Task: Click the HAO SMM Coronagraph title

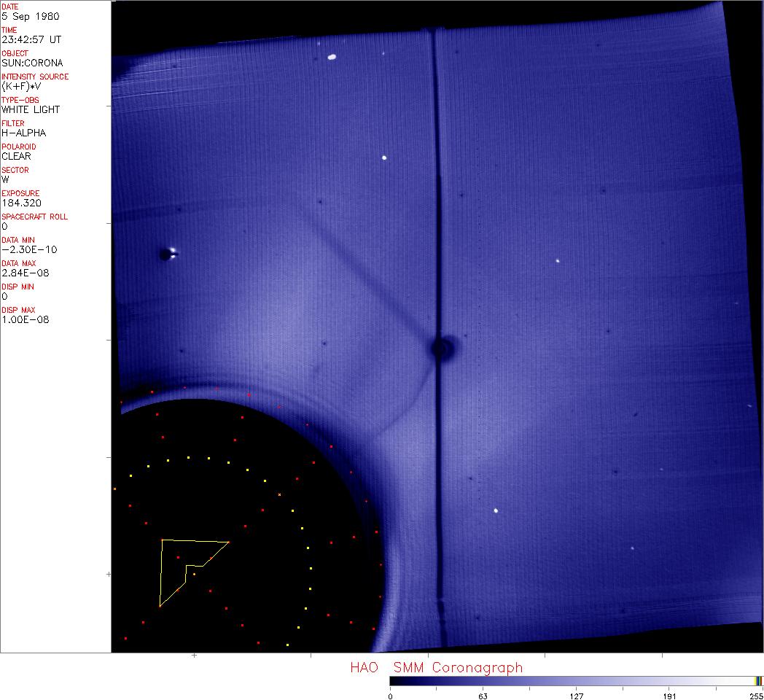Action: click(x=436, y=667)
